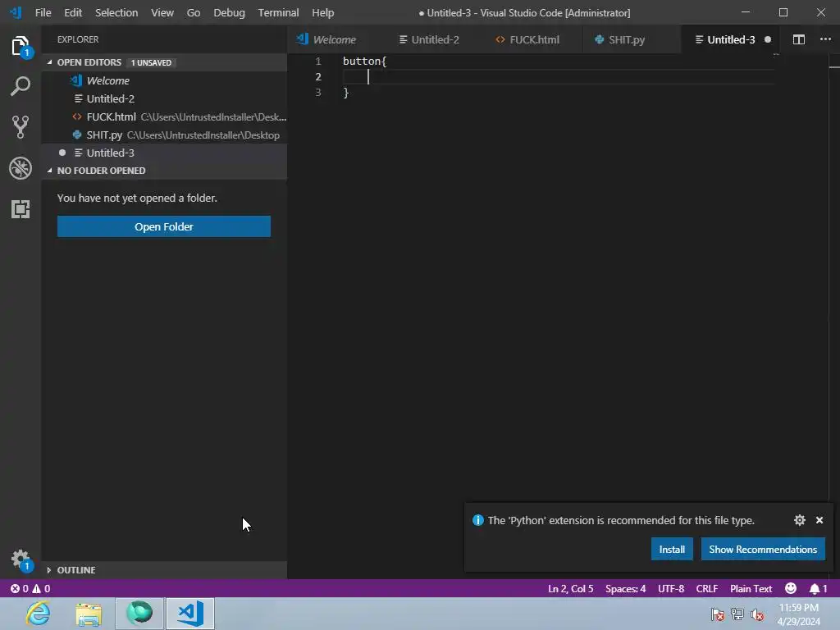Screen dimensions: 840x630
Task: Open the Help menu
Action: (x=322, y=12)
